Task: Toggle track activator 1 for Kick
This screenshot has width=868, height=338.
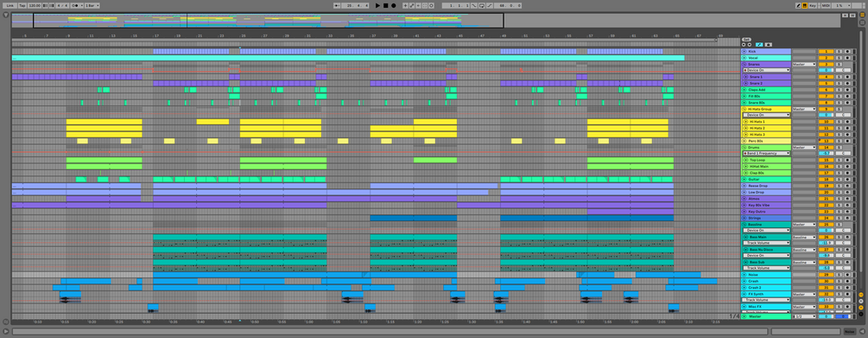Action: tap(826, 52)
